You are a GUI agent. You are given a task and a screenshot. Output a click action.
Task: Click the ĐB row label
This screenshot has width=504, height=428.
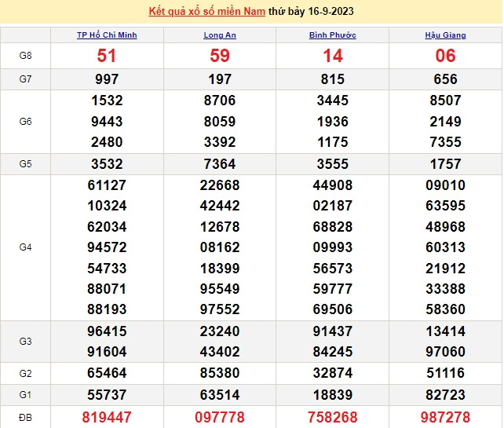tap(25, 417)
